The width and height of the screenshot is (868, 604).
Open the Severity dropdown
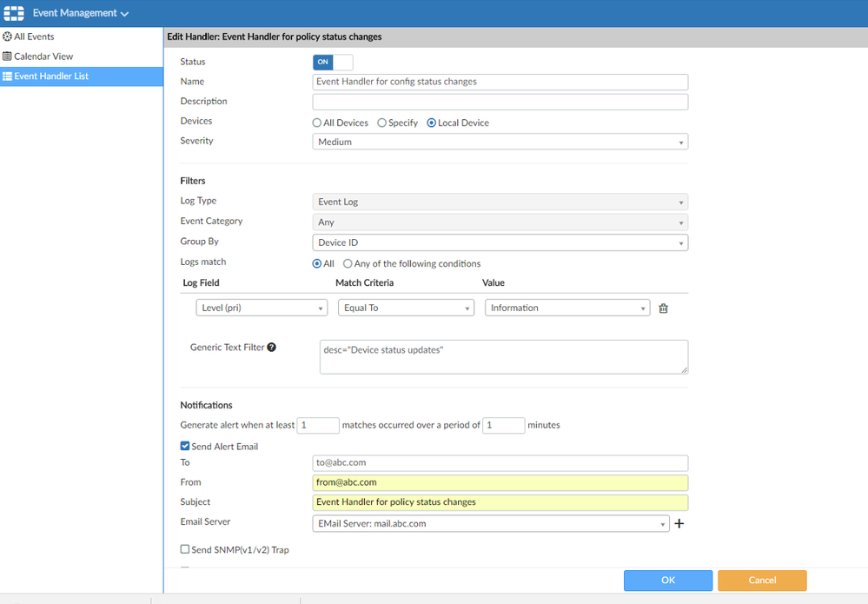pyautogui.click(x=500, y=142)
